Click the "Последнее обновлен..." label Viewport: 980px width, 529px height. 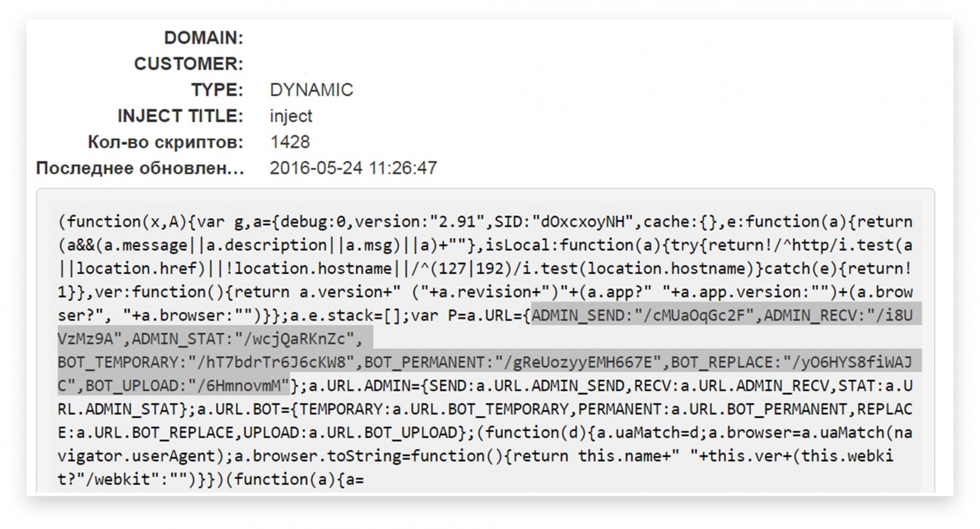click(140, 168)
